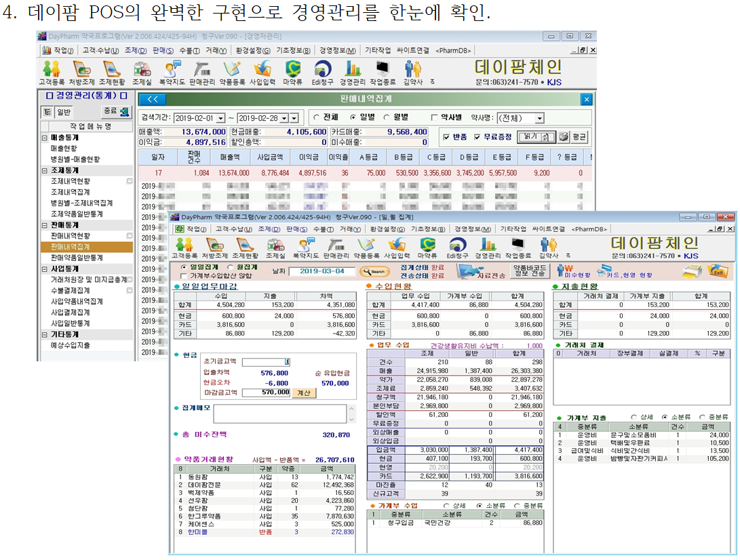Select 중분류 radio under 가계부 수입
Image resolution: width=740 pixels, height=560 pixels.
(517, 505)
